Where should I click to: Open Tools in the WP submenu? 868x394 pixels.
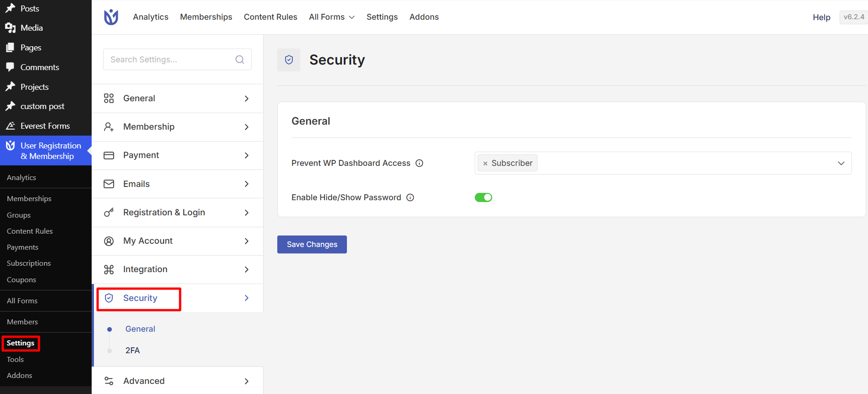tap(15, 360)
